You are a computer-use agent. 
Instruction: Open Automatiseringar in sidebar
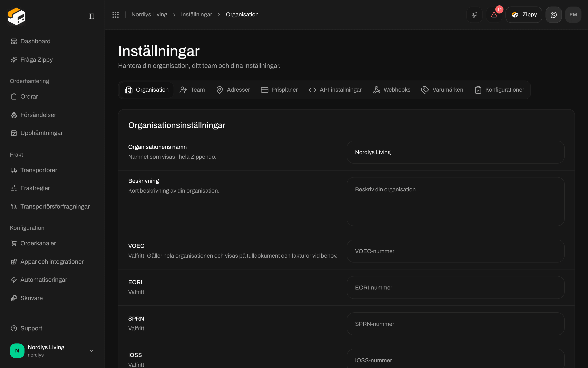click(52, 280)
